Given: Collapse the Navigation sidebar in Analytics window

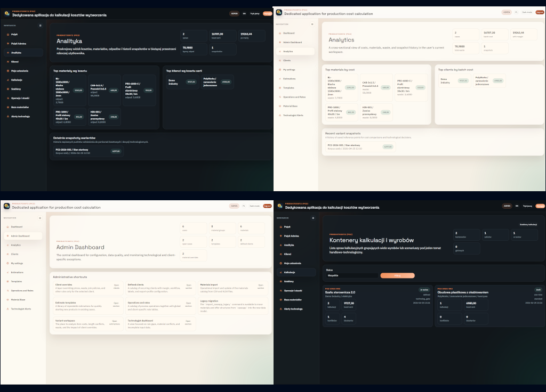Looking at the screenshot, I should (x=312, y=24).
